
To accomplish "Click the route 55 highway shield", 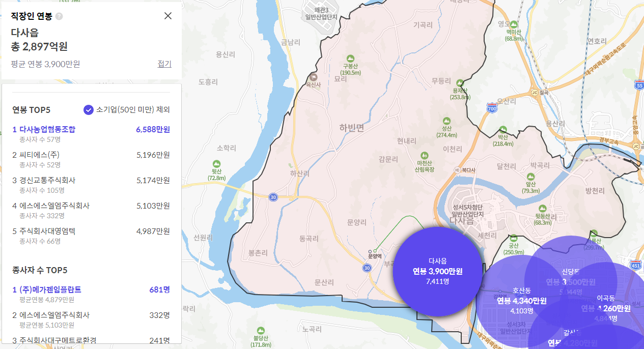I will click(x=639, y=85).
